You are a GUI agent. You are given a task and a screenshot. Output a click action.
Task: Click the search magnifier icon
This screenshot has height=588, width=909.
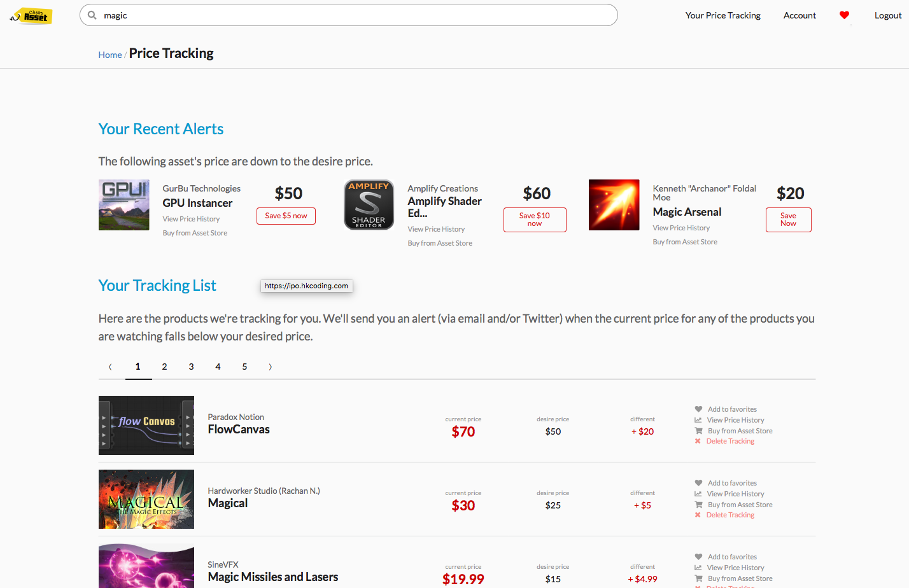click(92, 15)
